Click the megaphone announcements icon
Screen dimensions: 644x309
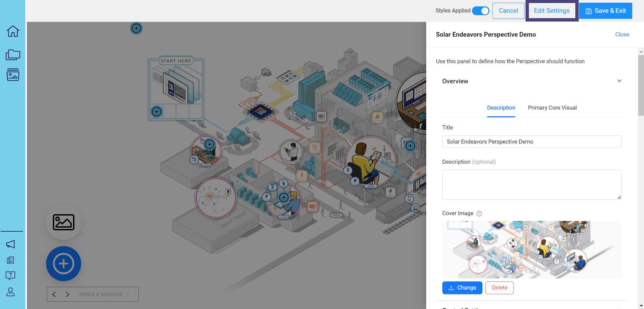pyautogui.click(x=11, y=244)
